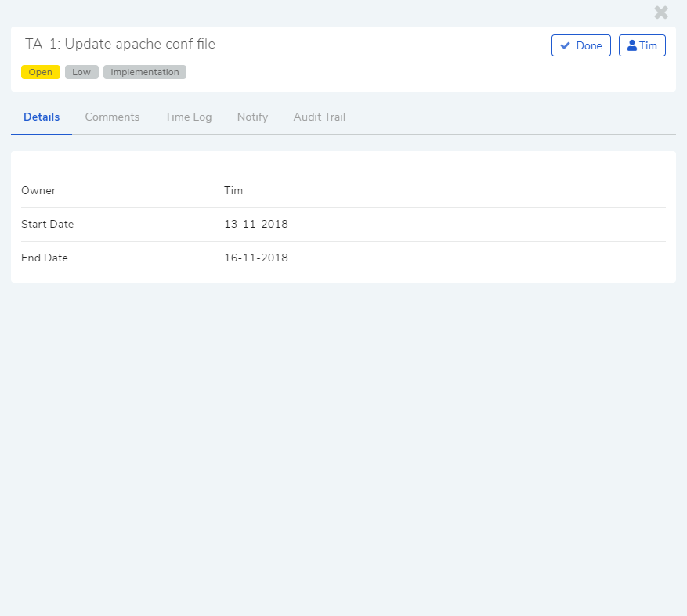Go to the Notify tab

pyautogui.click(x=252, y=117)
